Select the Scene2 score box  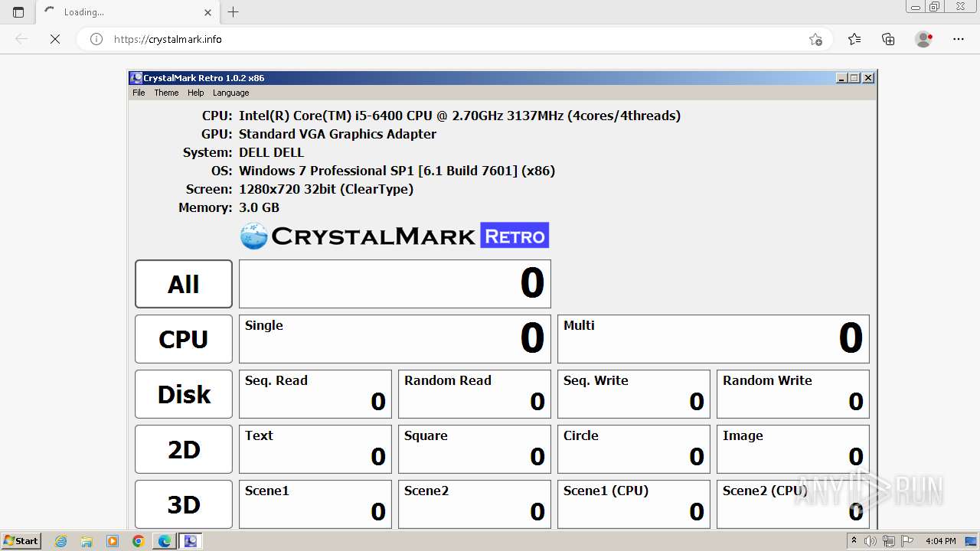click(475, 504)
